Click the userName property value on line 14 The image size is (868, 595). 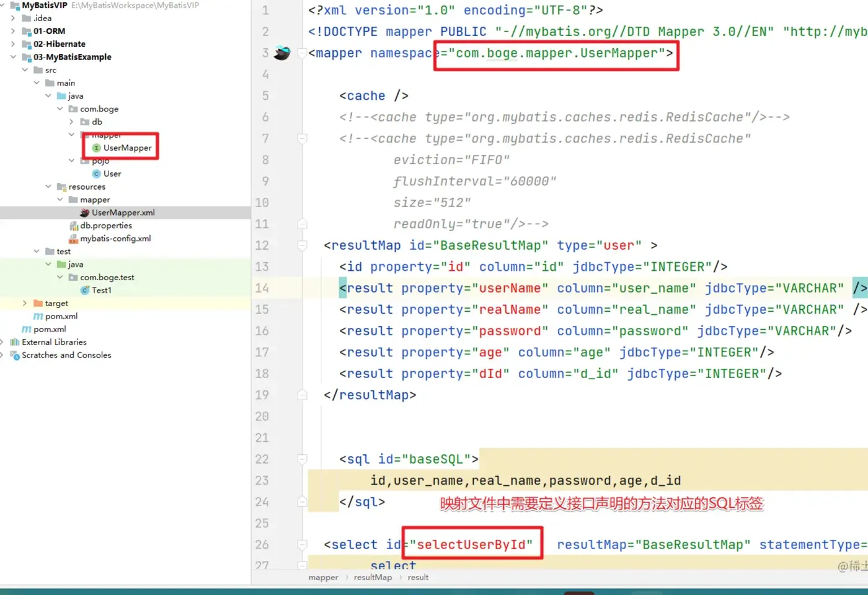510,288
